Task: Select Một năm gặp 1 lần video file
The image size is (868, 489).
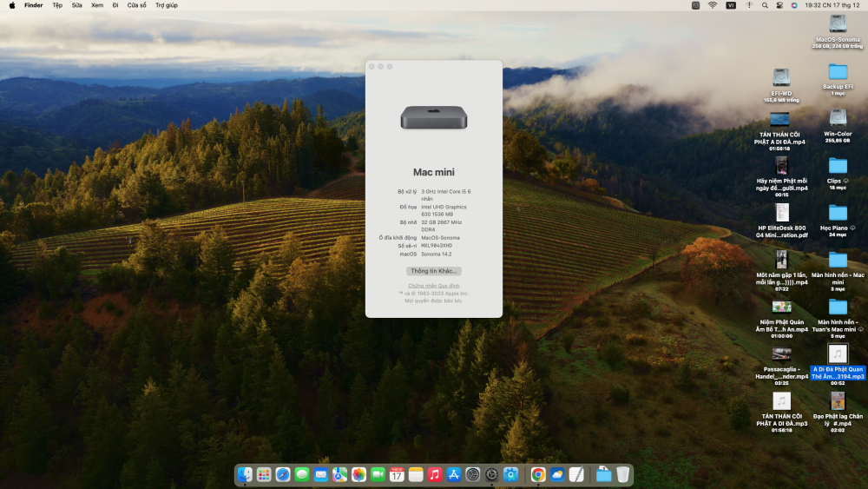Action: (x=782, y=271)
